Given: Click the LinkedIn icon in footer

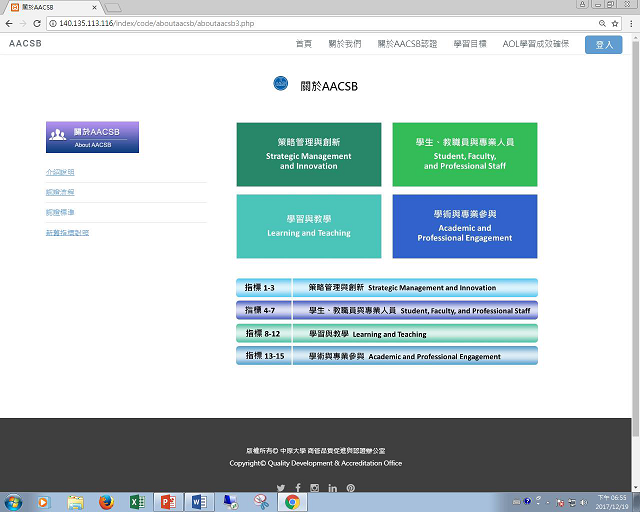Looking at the screenshot, I should point(333,488).
